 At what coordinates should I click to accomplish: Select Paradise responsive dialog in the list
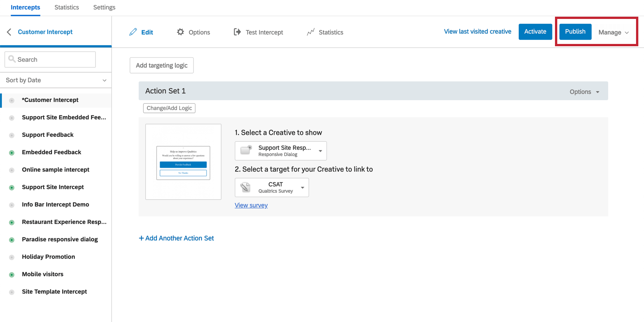[60, 239]
